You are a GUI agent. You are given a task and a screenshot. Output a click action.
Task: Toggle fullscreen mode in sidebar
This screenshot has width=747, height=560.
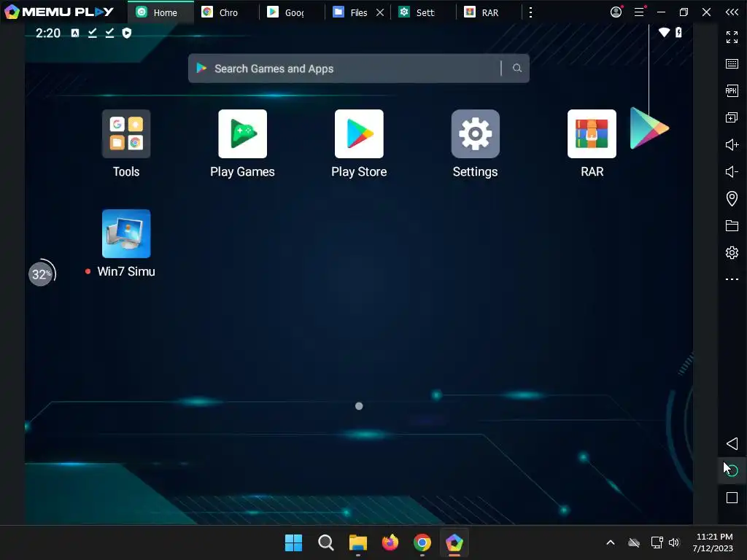click(x=732, y=36)
